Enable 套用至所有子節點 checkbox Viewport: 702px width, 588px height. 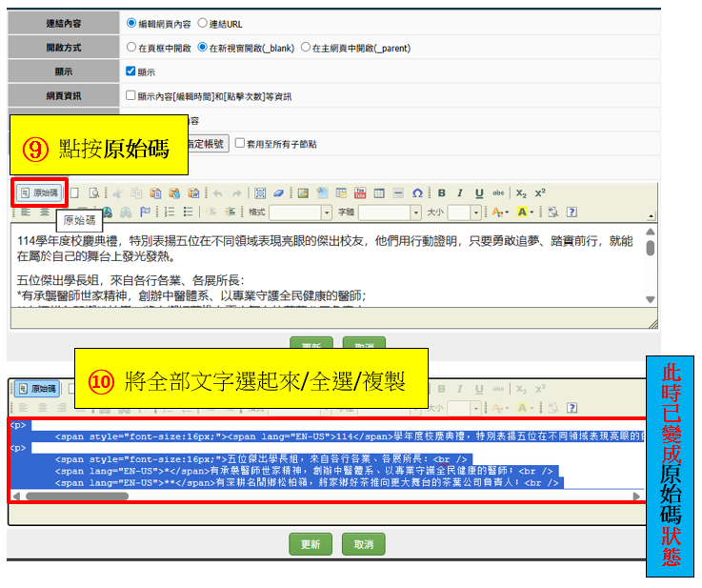pos(240,144)
